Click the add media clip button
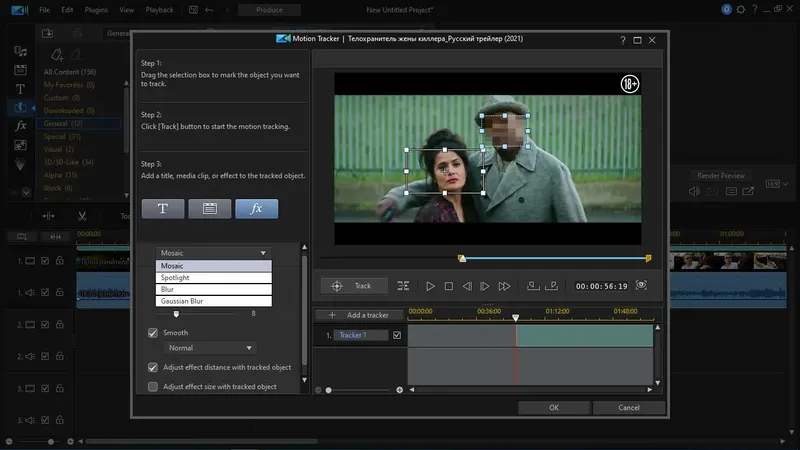Image resolution: width=800 pixels, height=450 pixels. tap(210, 209)
